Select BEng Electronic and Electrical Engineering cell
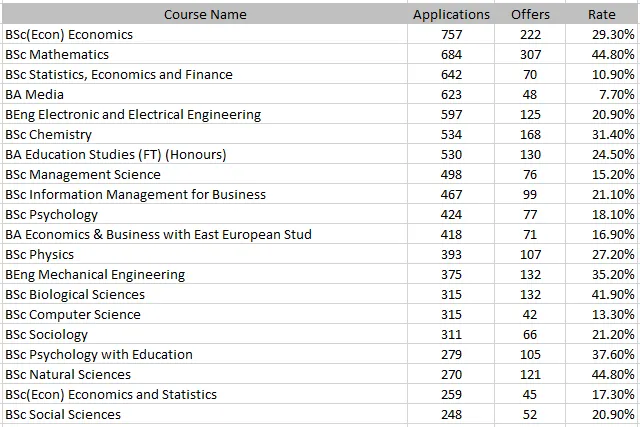 [133, 114]
